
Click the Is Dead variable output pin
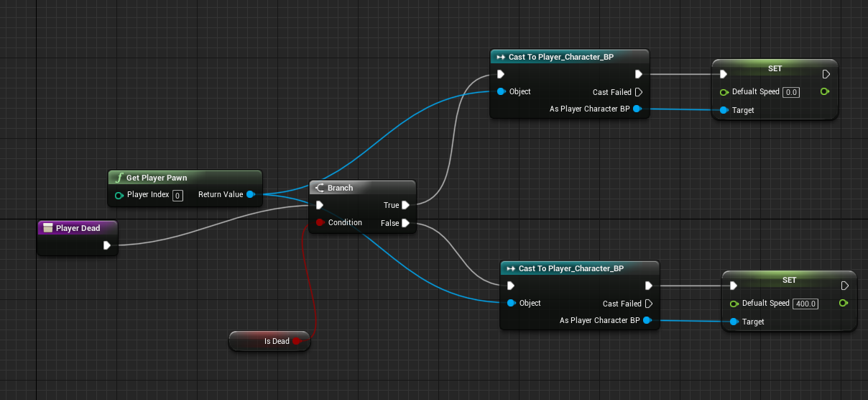click(x=295, y=341)
